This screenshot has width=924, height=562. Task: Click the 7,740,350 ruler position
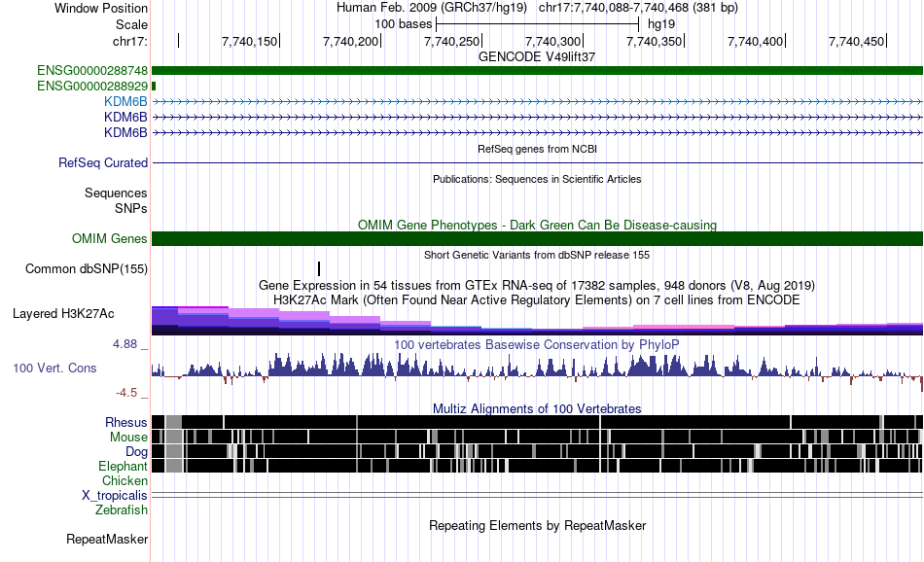(x=655, y=41)
